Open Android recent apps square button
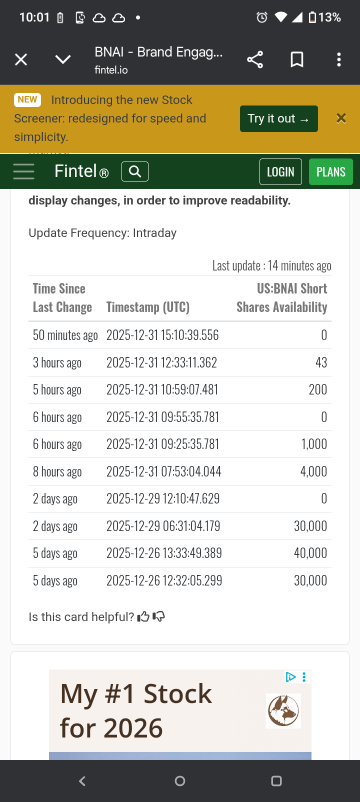 pos(277,781)
